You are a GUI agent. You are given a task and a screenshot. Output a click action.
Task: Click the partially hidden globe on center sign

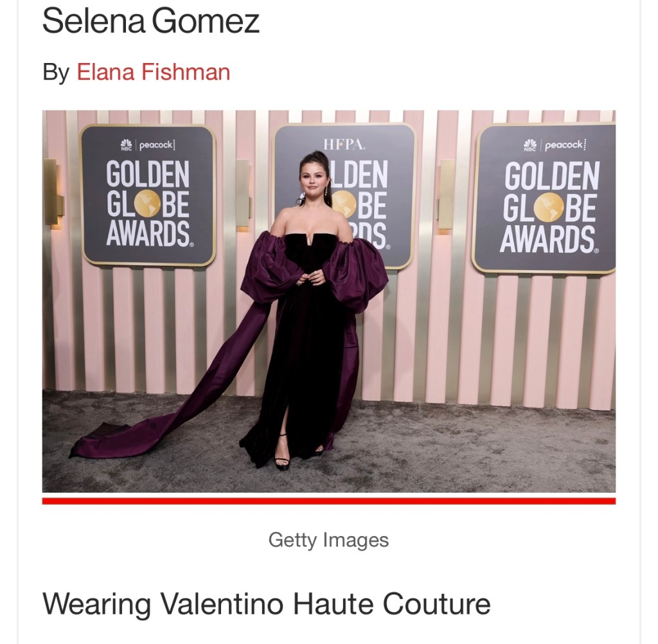coord(345,204)
